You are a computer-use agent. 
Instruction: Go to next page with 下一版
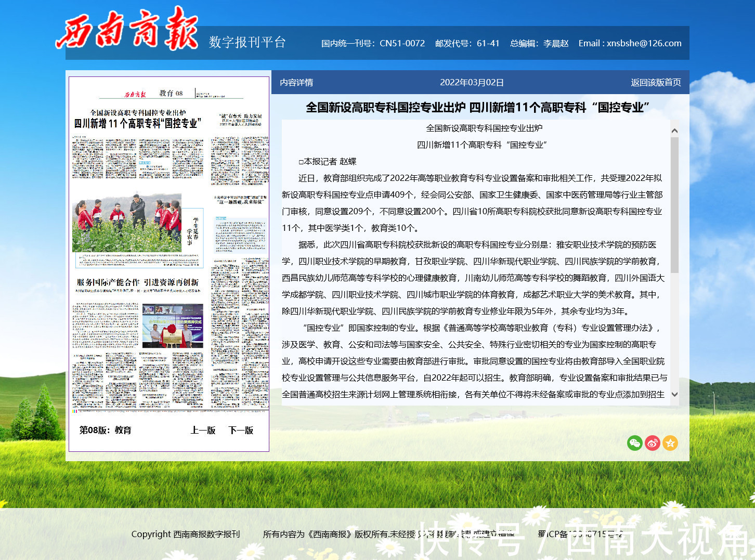click(241, 430)
